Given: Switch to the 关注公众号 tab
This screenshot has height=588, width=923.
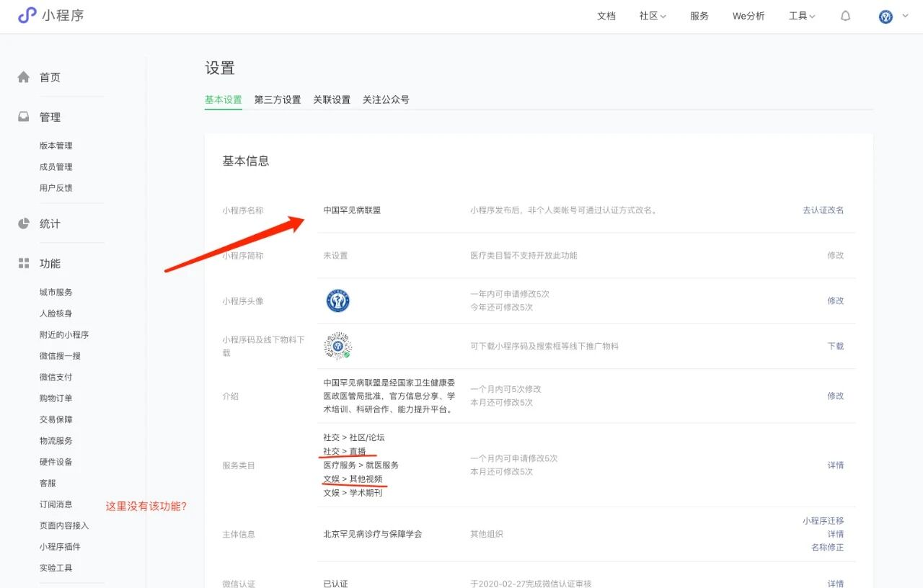Looking at the screenshot, I should tap(386, 99).
